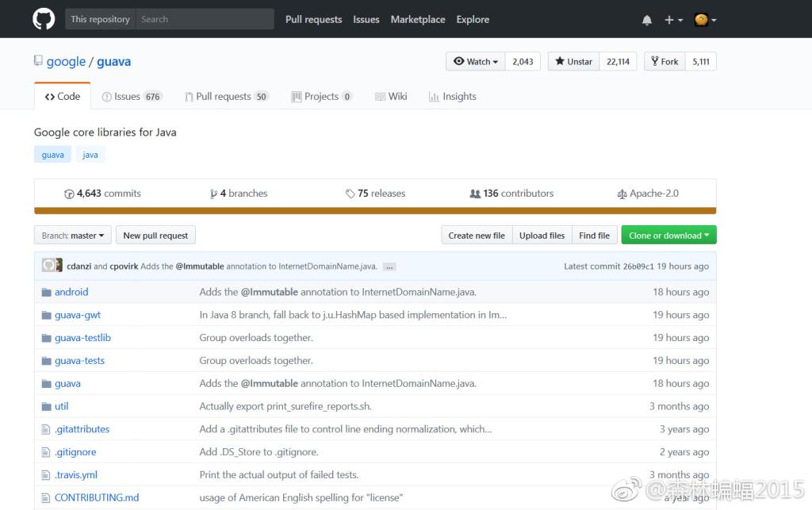Open the Watch dropdown
Viewport: 812px width, 510px height.
click(x=476, y=62)
